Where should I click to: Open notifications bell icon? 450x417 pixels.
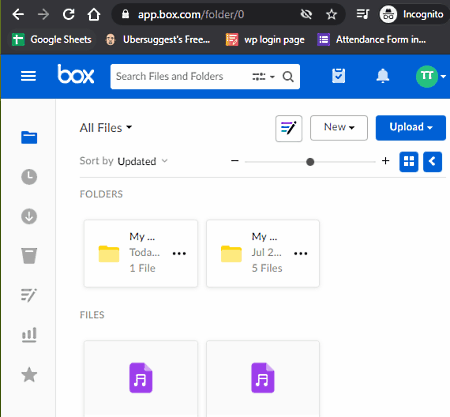point(383,76)
